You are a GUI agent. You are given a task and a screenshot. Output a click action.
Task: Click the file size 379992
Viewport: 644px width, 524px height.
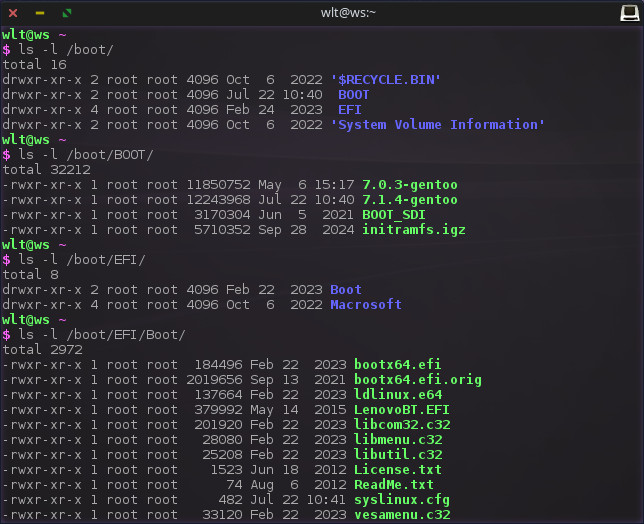pos(218,410)
